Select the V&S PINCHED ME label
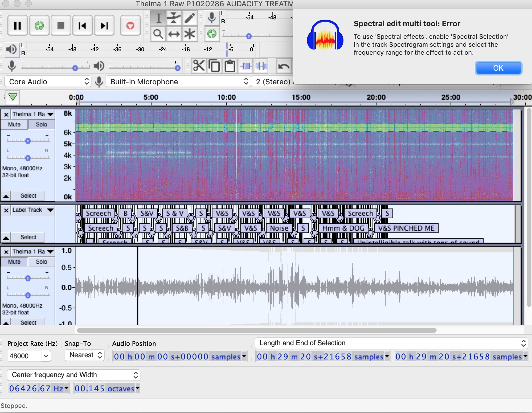532x413 pixels. click(x=407, y=228)
